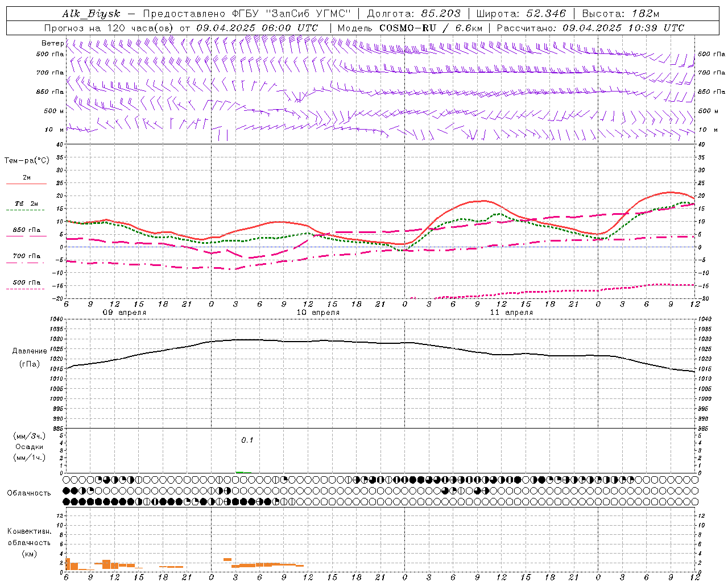
Task: Click the Конвективн. облачность chart label
Action: (x=30, y=537)
